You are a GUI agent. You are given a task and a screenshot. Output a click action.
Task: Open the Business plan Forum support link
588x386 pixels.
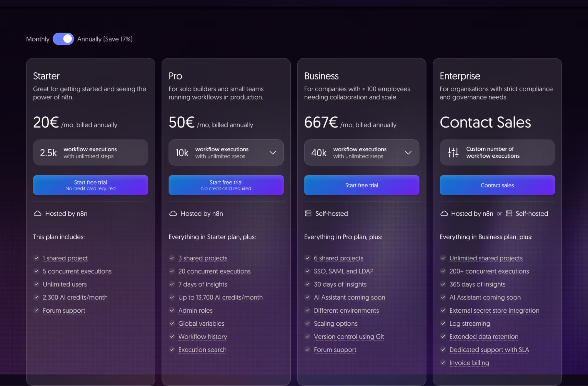click(x=335, y=350)
